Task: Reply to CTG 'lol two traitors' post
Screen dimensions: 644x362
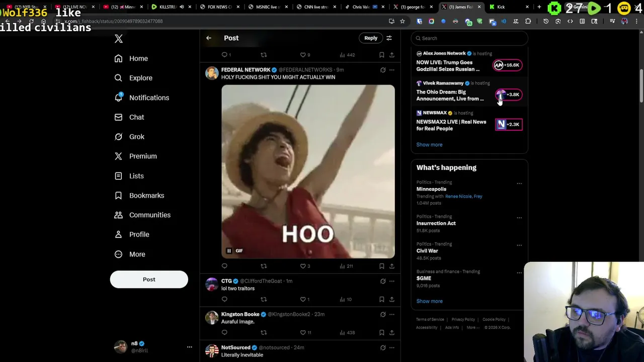Action: (224, 299)
